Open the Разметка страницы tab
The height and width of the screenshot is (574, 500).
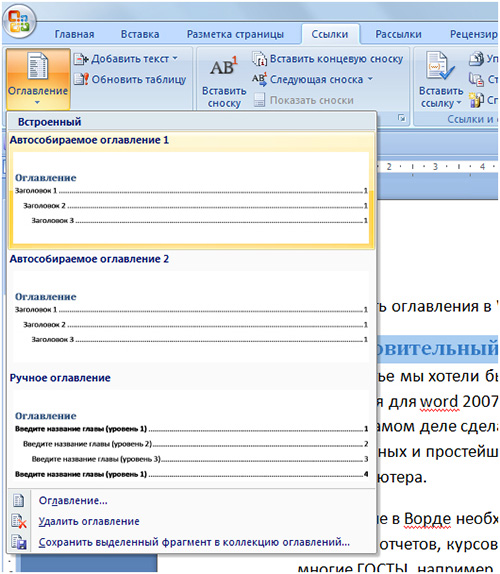[235, 34]
